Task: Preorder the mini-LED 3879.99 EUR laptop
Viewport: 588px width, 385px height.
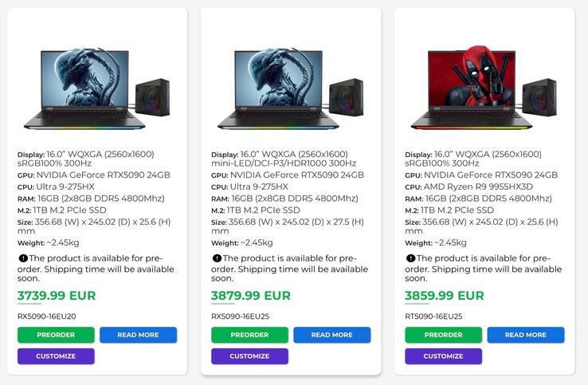Action: pyautogui.click(x=249, y=335)
